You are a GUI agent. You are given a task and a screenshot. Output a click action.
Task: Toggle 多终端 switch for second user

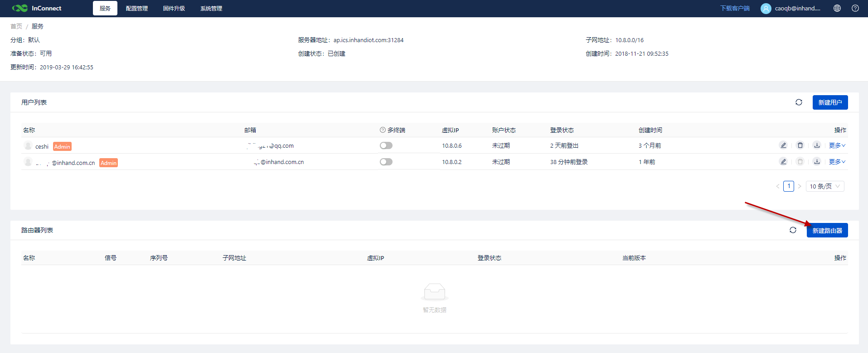click(386, 162)
